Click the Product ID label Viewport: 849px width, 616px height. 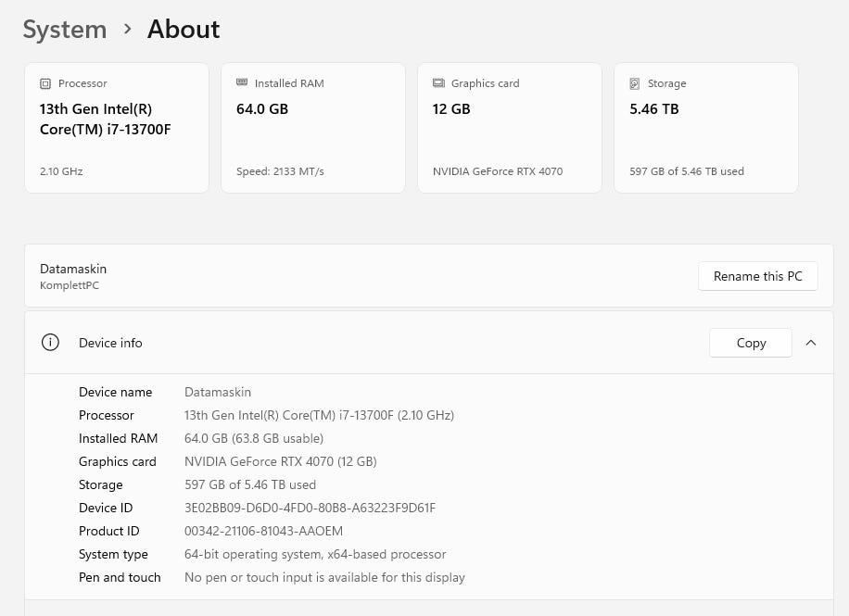(108, 531)
